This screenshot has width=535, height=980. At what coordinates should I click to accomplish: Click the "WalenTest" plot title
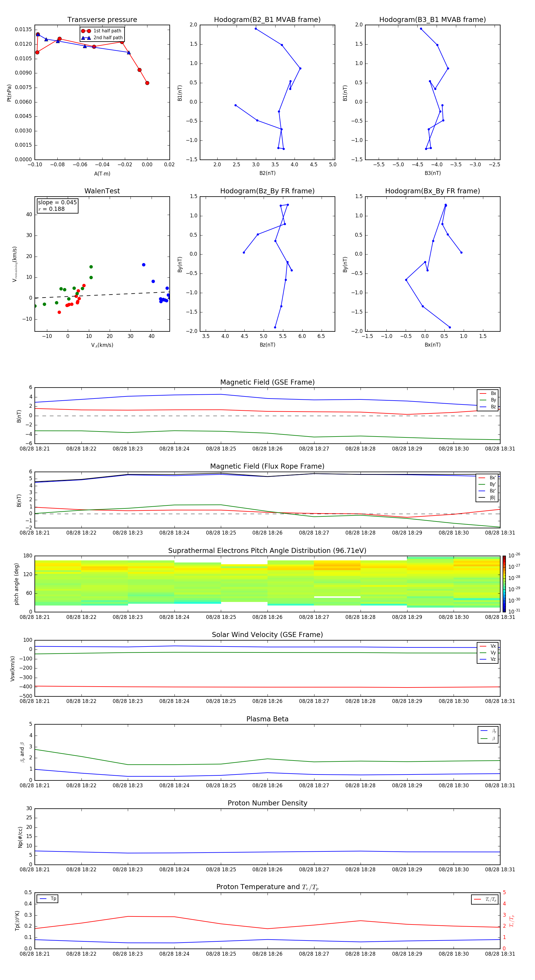102,191
